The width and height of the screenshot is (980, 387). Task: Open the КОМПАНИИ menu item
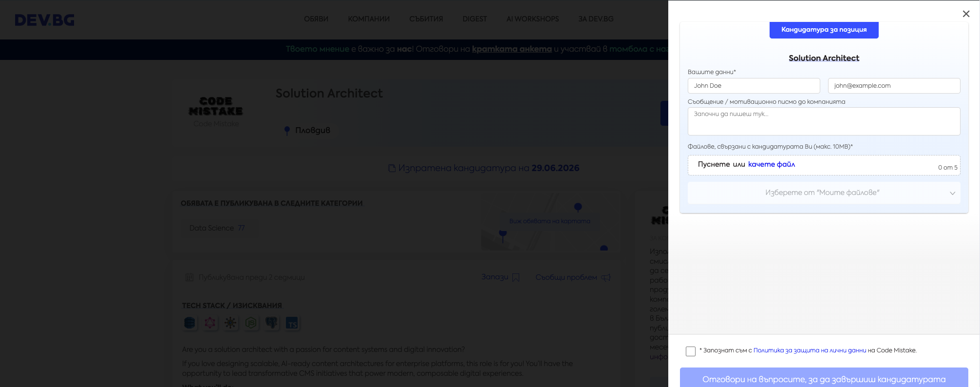click(369, 19)
